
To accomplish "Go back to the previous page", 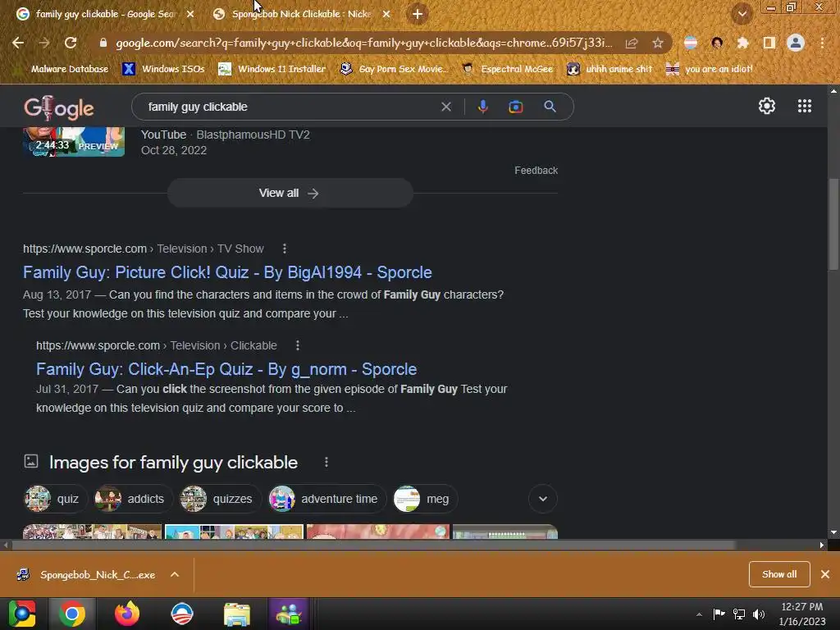I will coord(18,43).
